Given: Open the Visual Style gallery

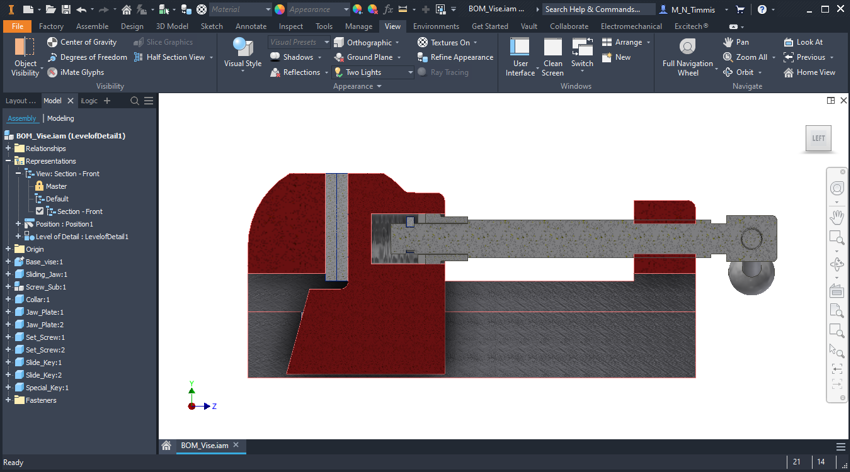Looking at the screenshot, I should [242, 54].
